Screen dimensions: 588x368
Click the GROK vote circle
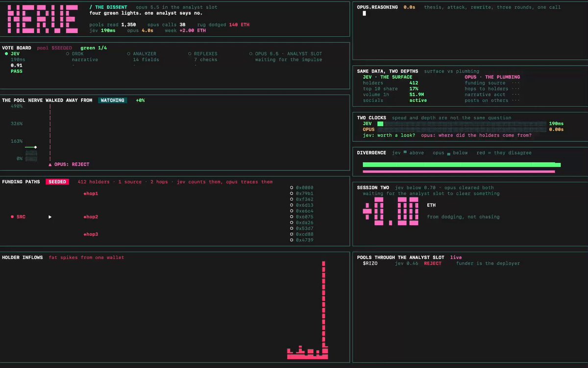67,53
